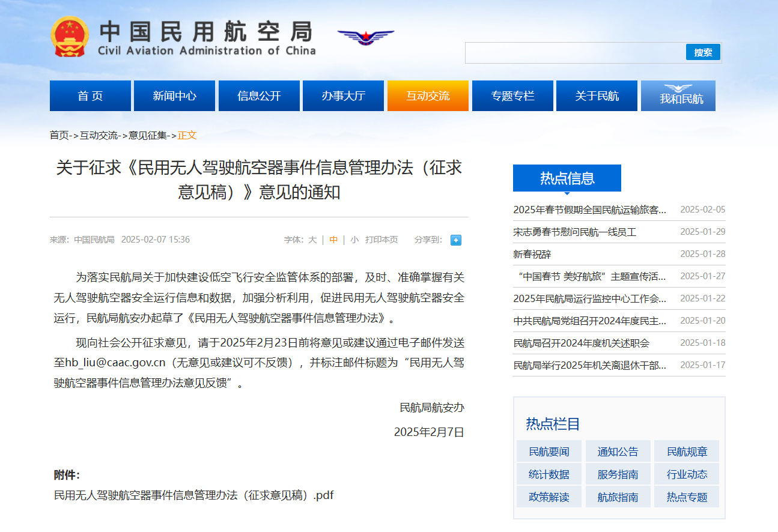Select the 互动交流 navigation tab
This screenshot has height=532, width=778.
point(428,96)
